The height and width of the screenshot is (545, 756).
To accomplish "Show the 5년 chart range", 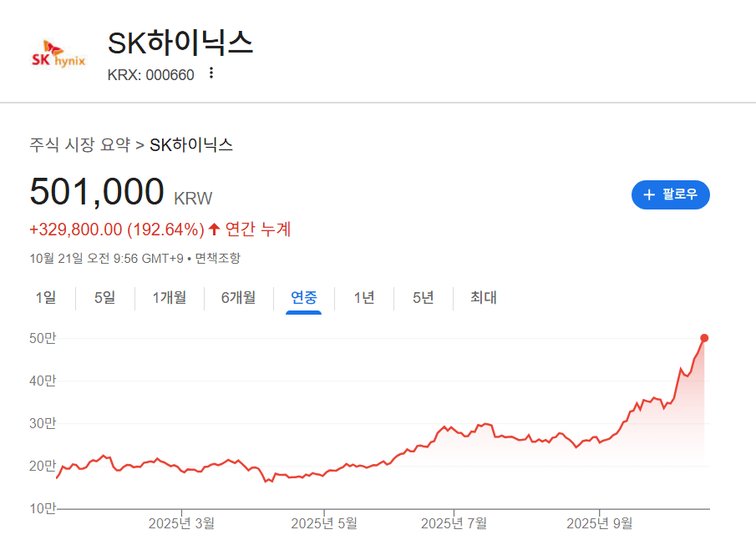I will pos(423,297).
